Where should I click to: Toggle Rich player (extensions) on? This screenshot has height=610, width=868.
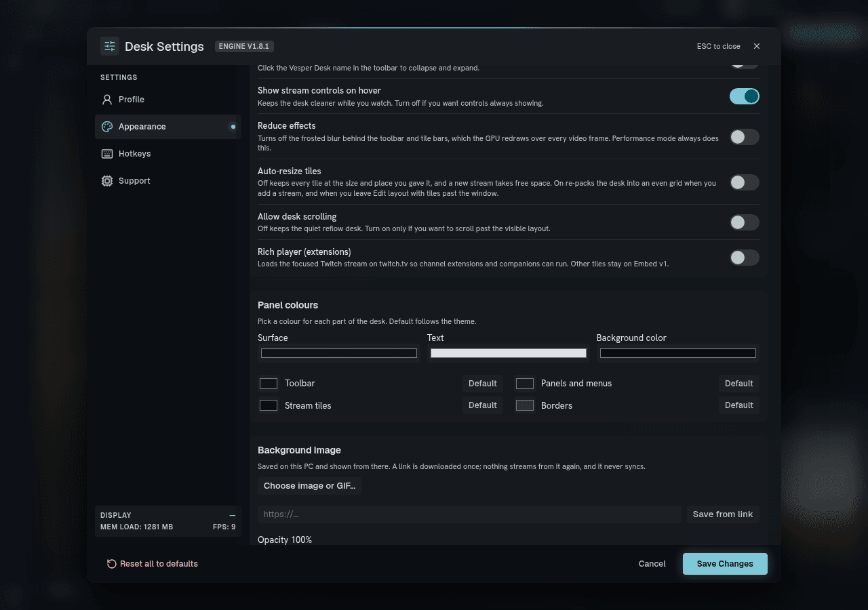click(x=745, y=258)
